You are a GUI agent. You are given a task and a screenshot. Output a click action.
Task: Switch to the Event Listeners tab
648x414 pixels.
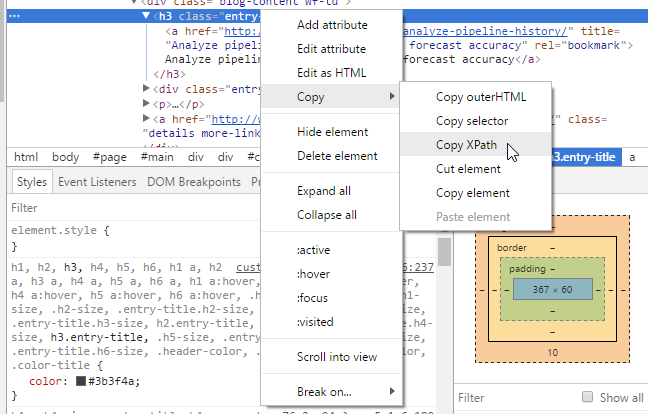point(98,182)
